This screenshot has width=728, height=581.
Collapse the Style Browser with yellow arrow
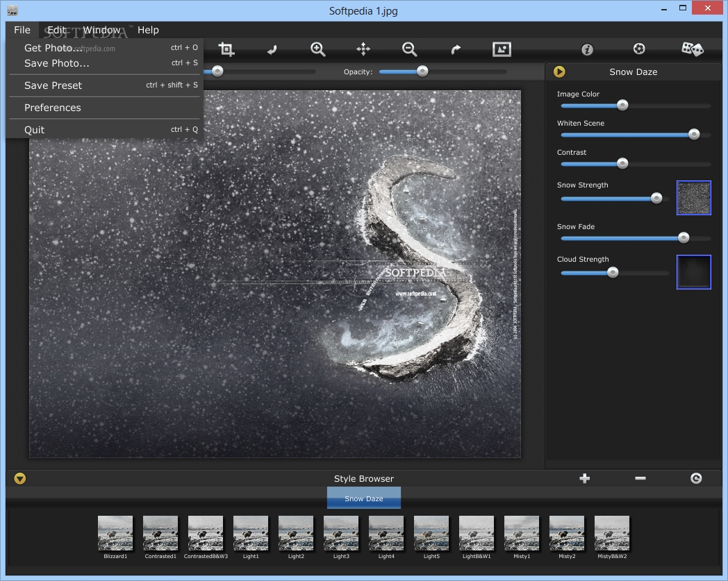20,478
